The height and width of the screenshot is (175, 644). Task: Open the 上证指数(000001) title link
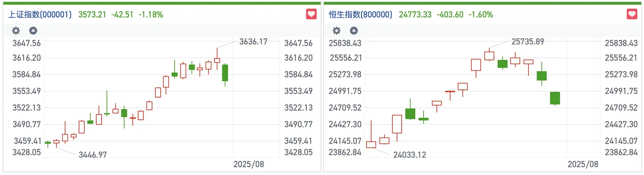pyautogui.click(x=40, y=15)
